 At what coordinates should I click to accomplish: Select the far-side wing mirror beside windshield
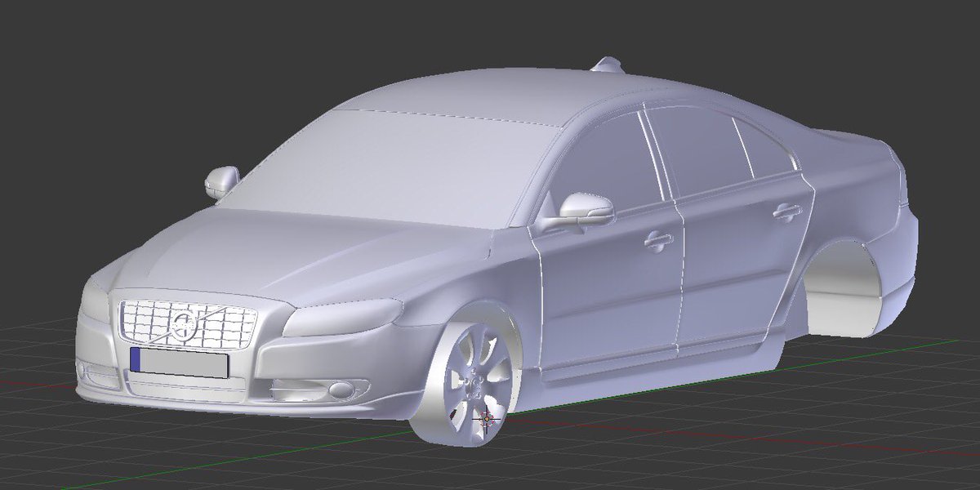220,181
